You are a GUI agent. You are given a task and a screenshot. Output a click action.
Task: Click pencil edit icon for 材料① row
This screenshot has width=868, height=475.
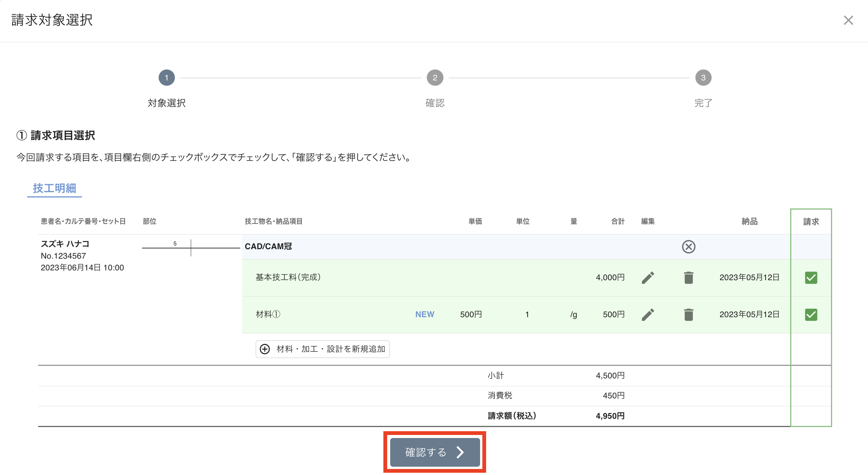pyautogui.click(x=648, y=315)
